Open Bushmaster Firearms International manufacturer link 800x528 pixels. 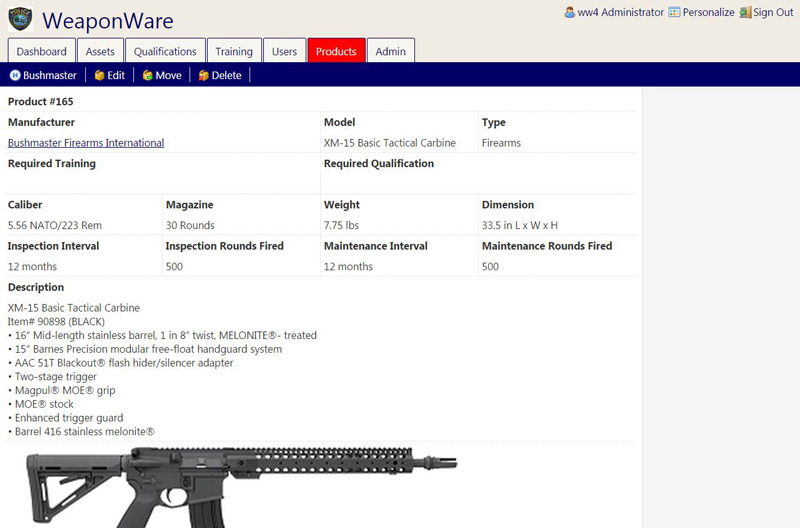click(86, 143)
